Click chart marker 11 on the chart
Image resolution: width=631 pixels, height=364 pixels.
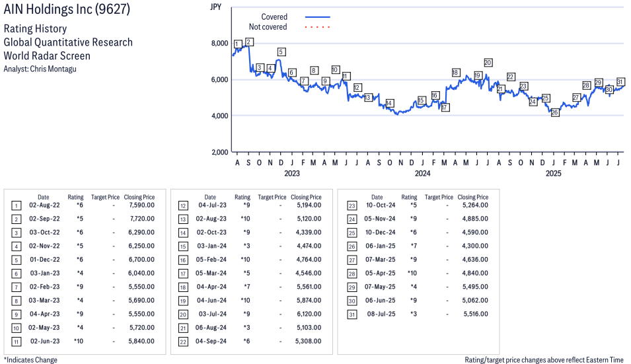point(346,76)
